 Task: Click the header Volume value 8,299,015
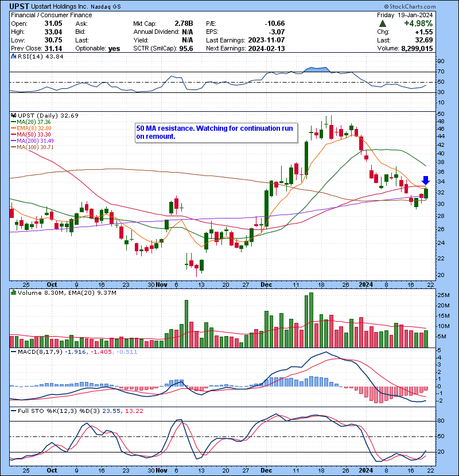(x=417, y=49)
